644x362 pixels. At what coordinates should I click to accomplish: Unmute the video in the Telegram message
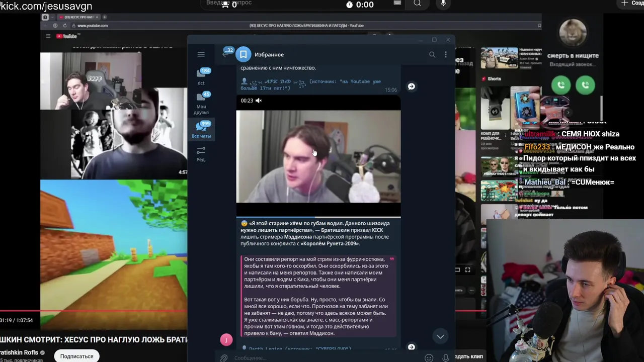(258, 101)
